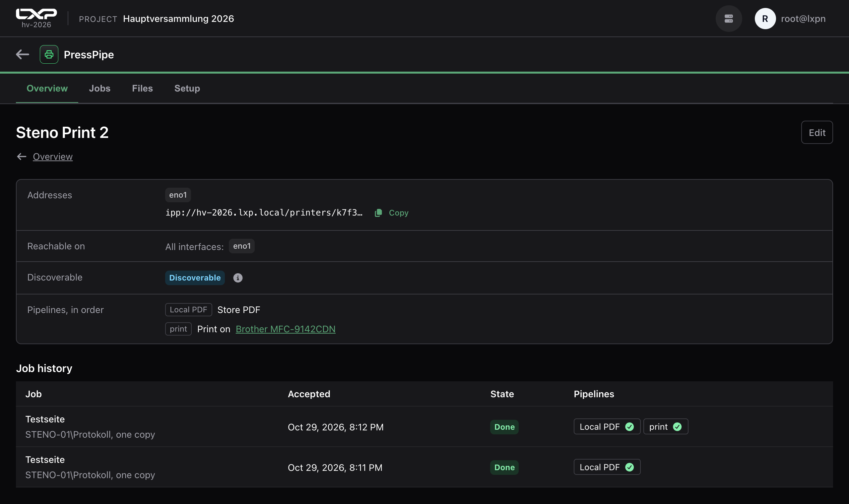Click the eno1 tag in Reachable on
This screenshot has height=504, width=849.
click(x=242, y=246)
